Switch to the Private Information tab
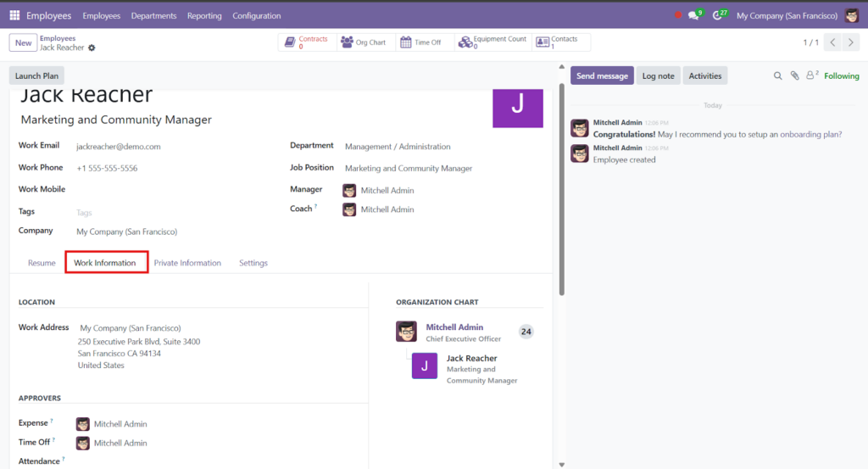Screen dimensions: 868x469 [187, 263]
